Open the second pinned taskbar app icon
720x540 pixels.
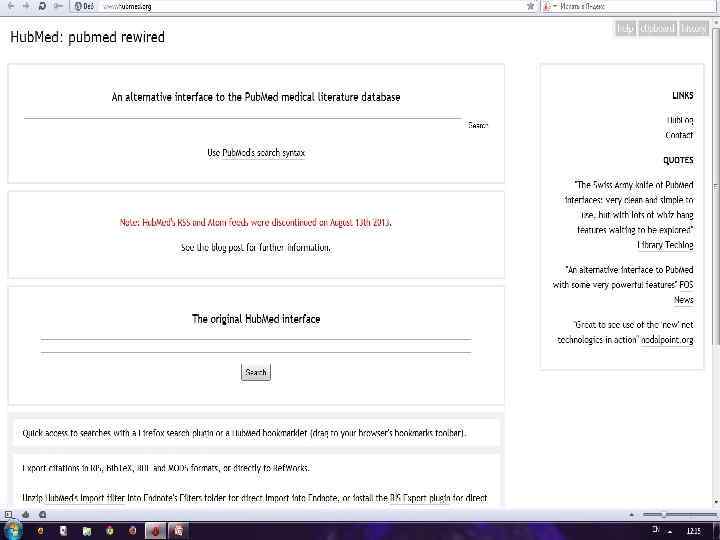[63, 531]
